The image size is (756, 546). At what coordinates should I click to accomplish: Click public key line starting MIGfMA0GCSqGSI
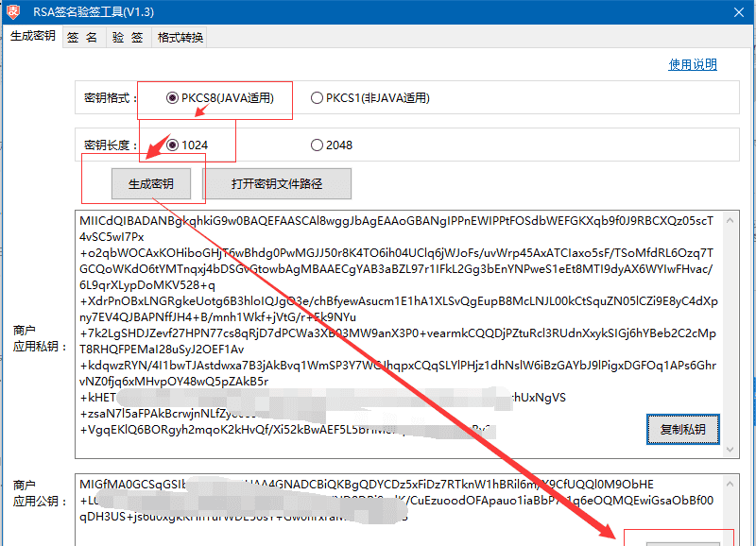point(367,485)
